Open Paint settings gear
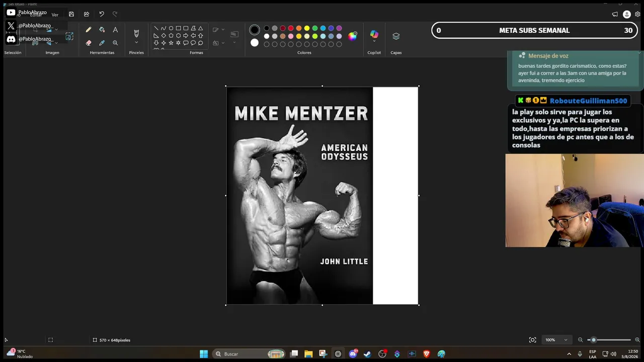 [637, 15]
